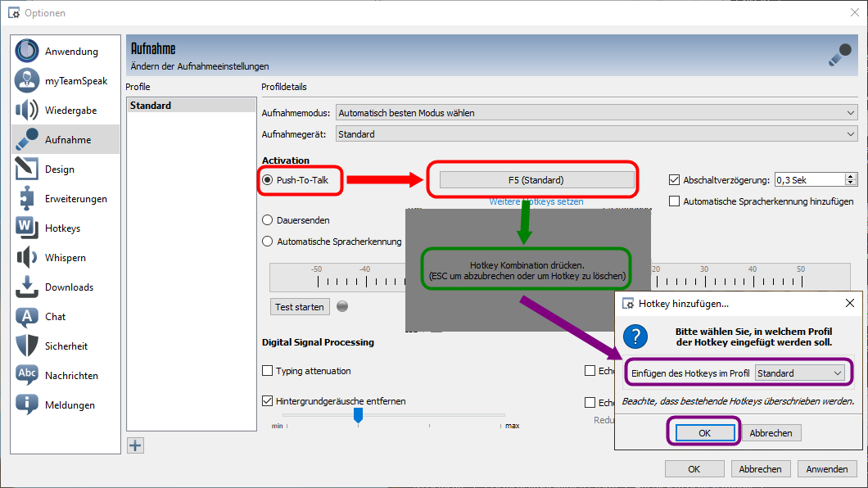Uncheck Hintergrundgeräusche entfernen checkbox
868x488 pixels.
click(x=268, y=401)
